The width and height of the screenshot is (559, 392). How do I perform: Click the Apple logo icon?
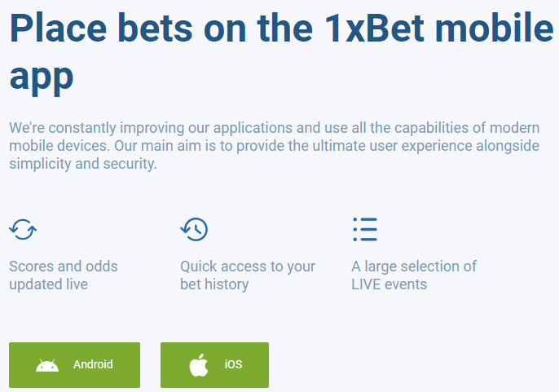coord(199,365)
